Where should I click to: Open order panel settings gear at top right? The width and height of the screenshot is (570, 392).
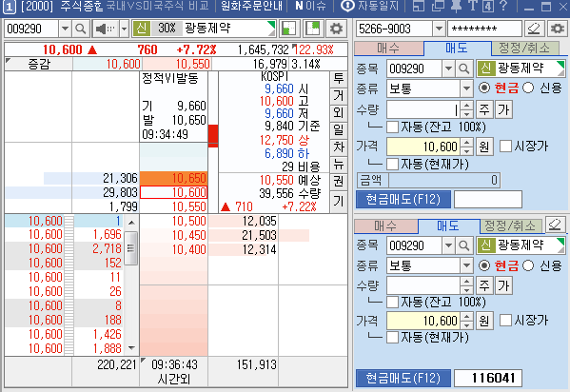pyautogui.click(x=557, y=29)
